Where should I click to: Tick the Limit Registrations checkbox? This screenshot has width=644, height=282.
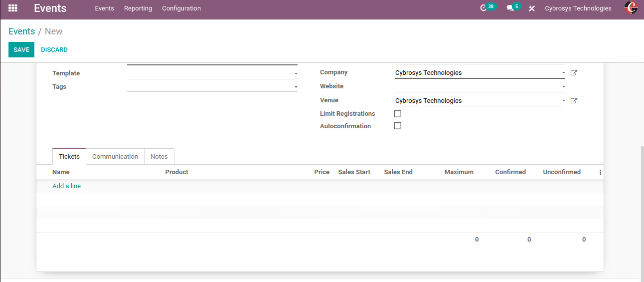[x=398, y=114]
